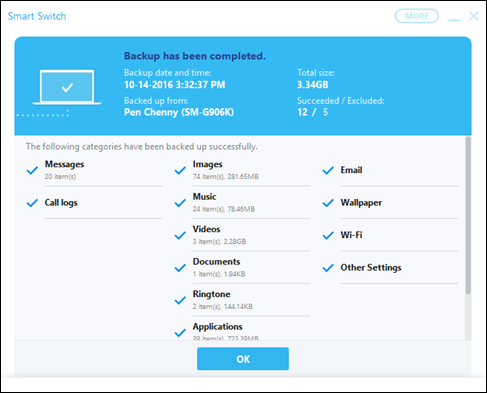Click the laptop backup completed icon

tap(67, 87)
